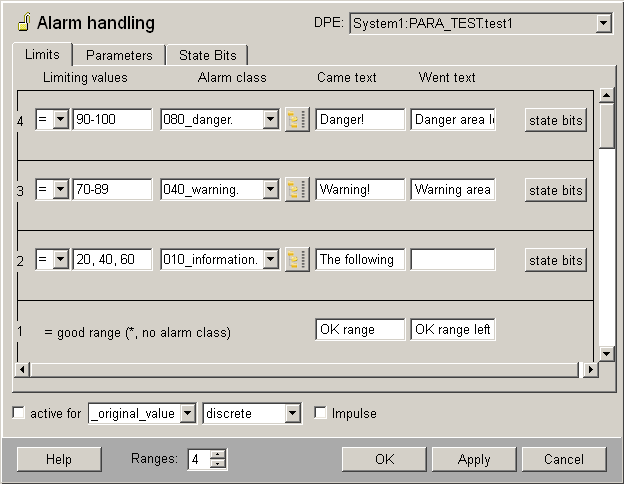The height and width of the screenshot is (484, 624).
Task: Click state bits button for range 2
Action: pos(556,260)
